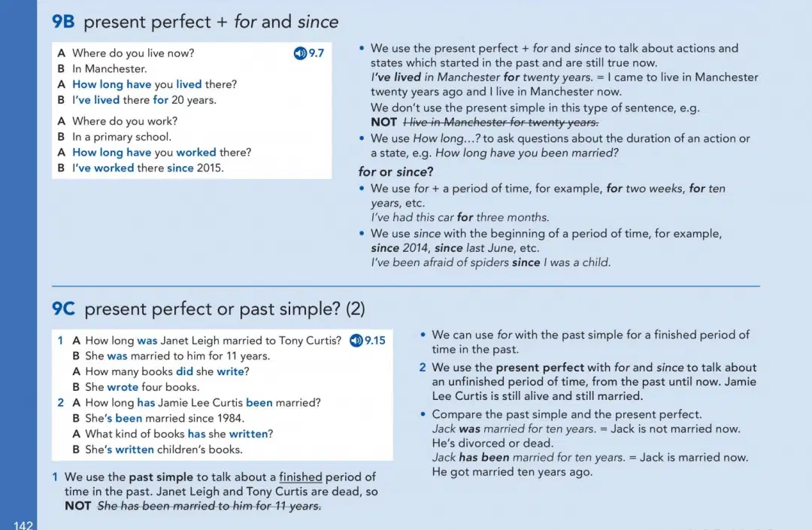Click crossed-out 'I live in Manchester for twenty years'
This screenshot has height=530, width=812.
(x=501, y=122)
